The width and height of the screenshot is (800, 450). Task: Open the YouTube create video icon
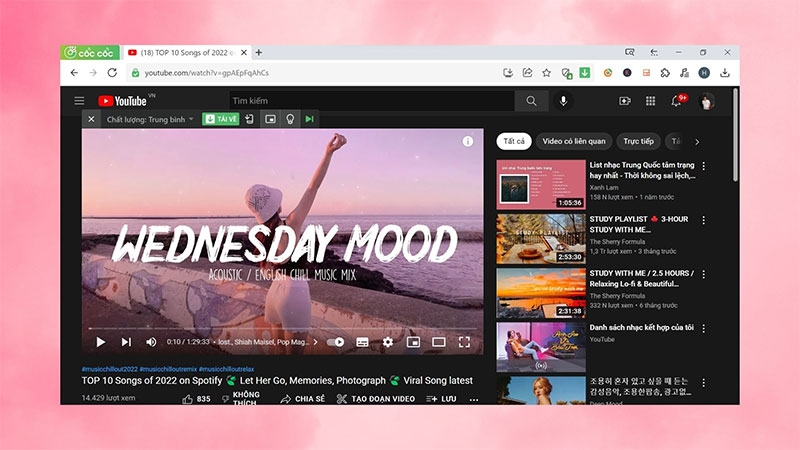pyautogui.click(x=624, y=101)
